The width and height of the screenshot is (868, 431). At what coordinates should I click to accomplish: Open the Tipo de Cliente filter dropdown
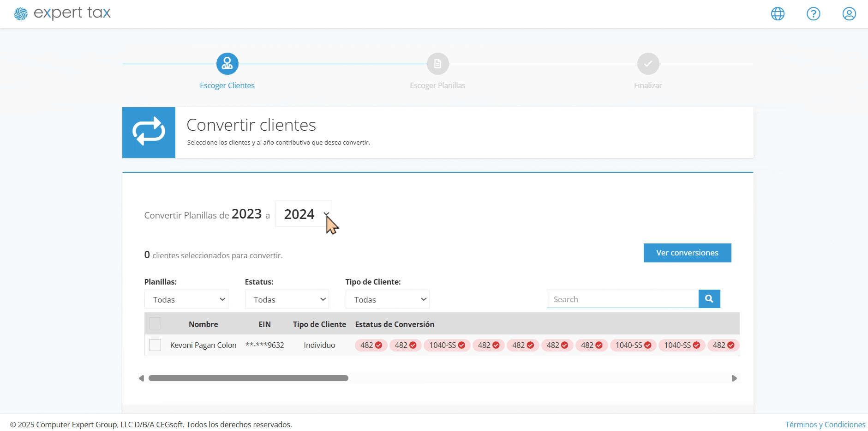coord(388,299)
